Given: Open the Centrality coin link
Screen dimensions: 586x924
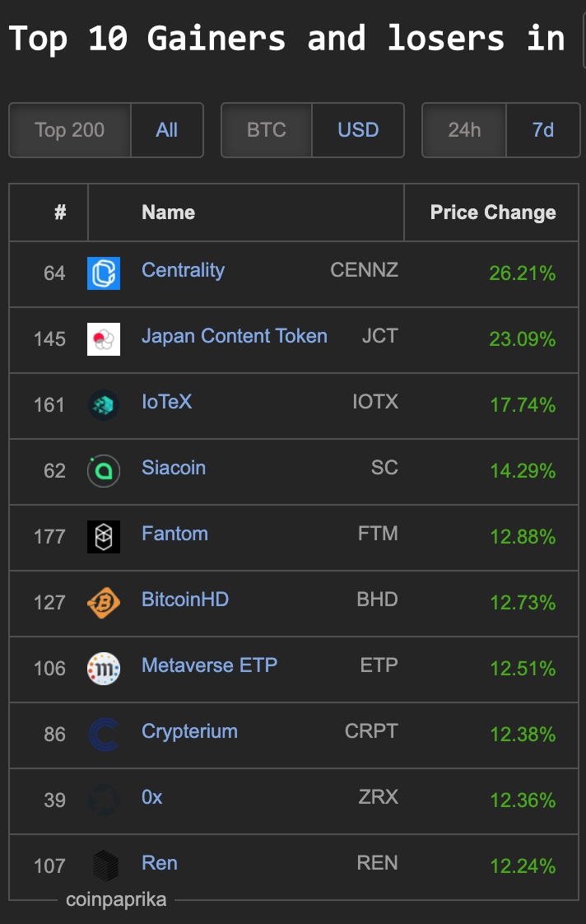Looking at the screenshot, I should coord(183,270).
